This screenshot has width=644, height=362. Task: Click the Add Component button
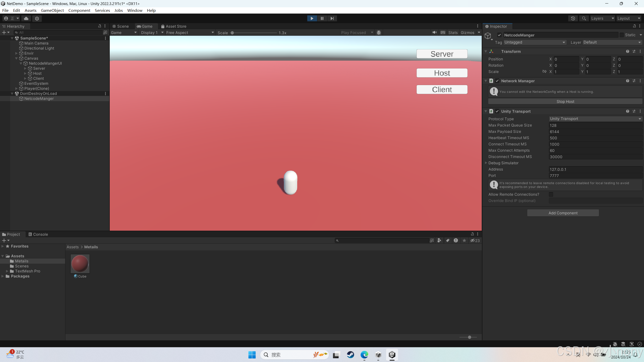coord(562,213)
